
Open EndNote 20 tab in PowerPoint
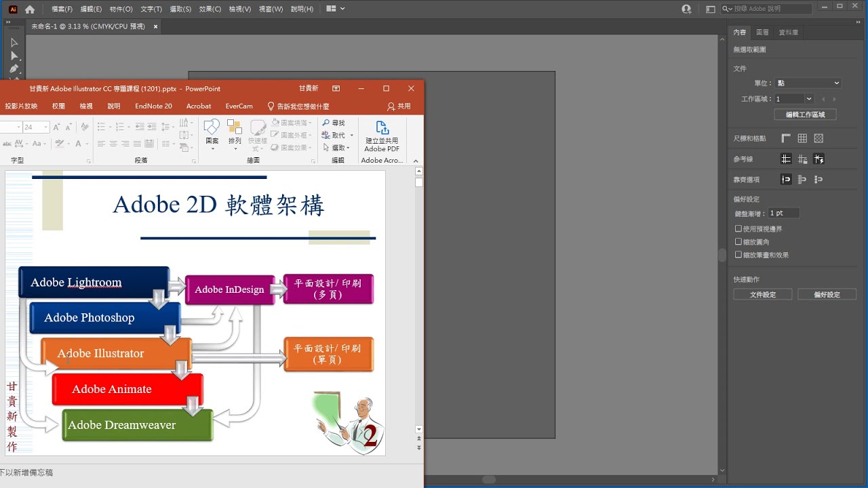point(153,106)
